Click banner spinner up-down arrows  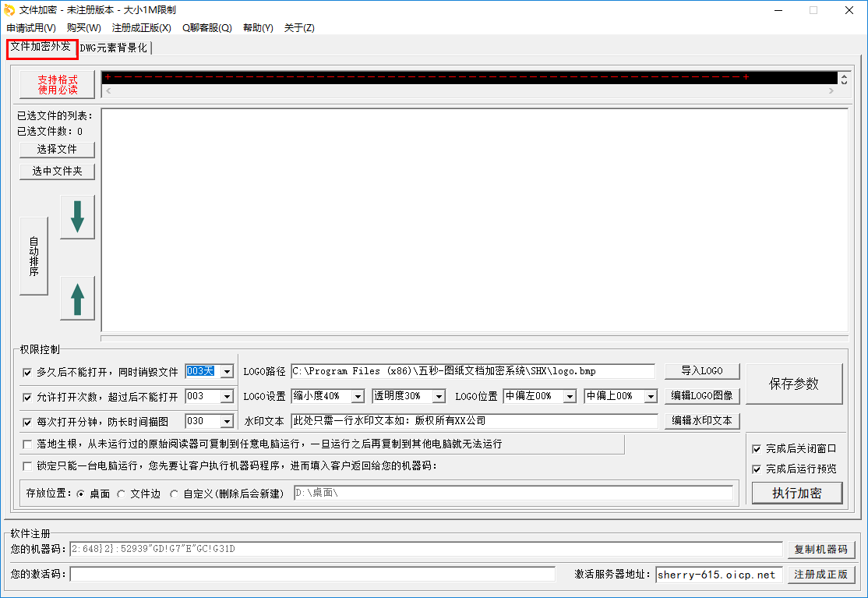(844, 80)
